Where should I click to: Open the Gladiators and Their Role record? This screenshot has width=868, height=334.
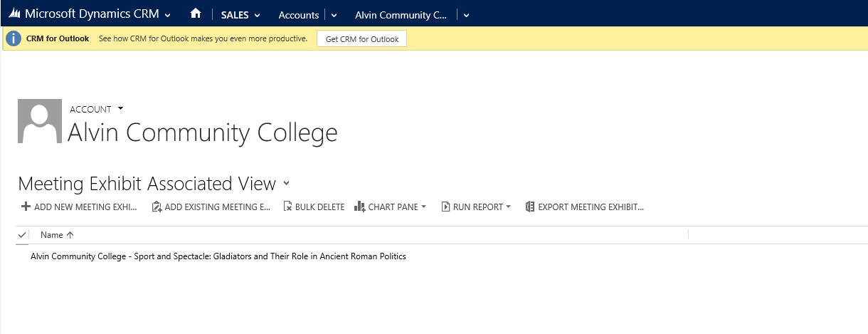click(218, 256)
